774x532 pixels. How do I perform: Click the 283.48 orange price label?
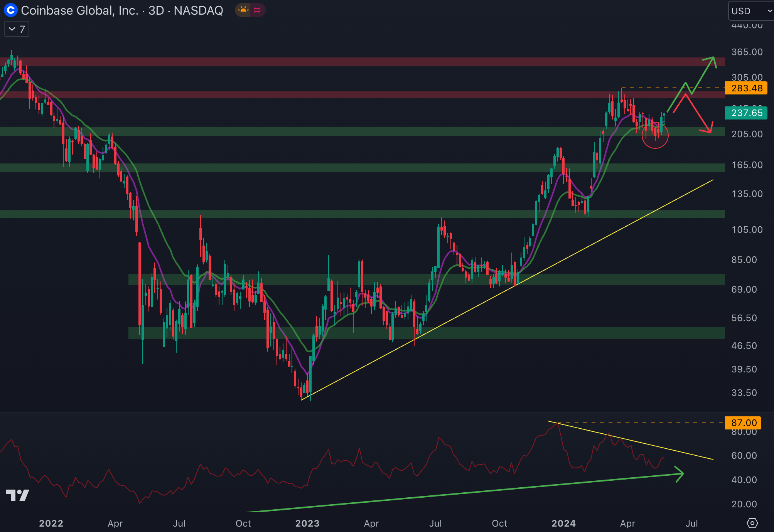pyautogui.click(x=746, y=88)
